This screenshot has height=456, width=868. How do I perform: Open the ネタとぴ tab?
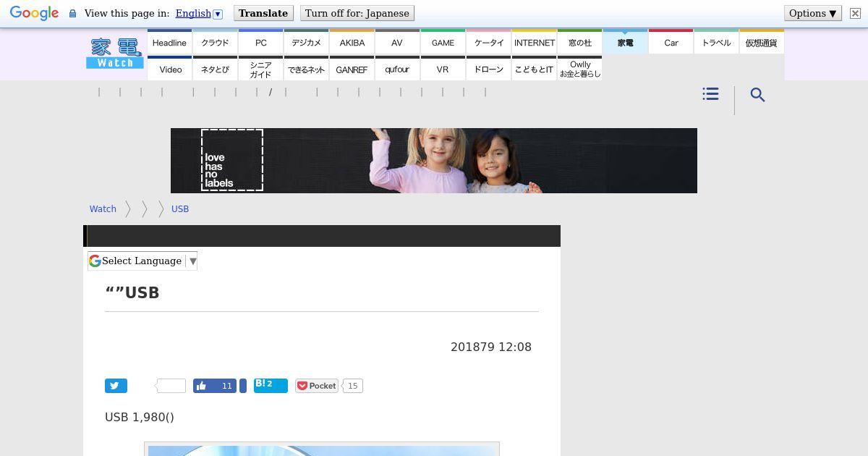[215, 69]
